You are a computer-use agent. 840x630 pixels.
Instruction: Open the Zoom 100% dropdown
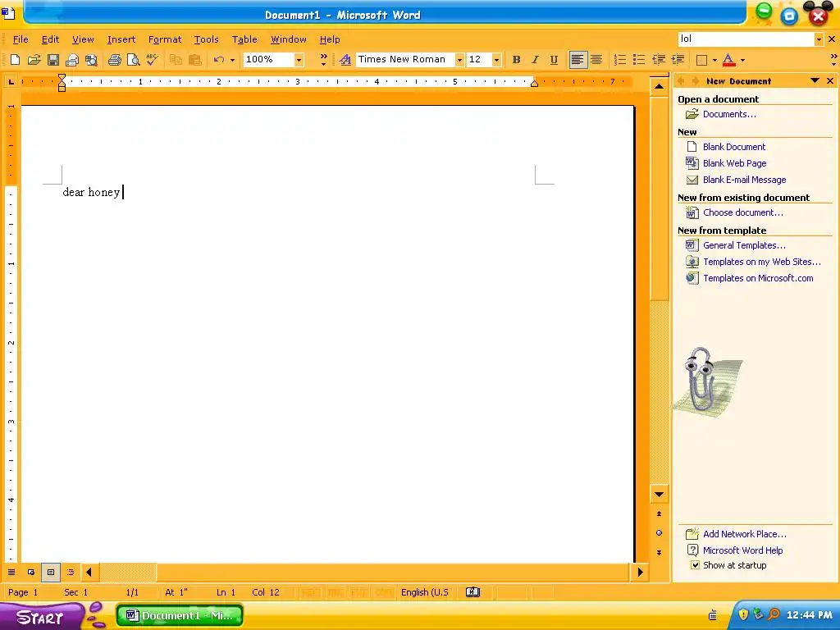299,59
